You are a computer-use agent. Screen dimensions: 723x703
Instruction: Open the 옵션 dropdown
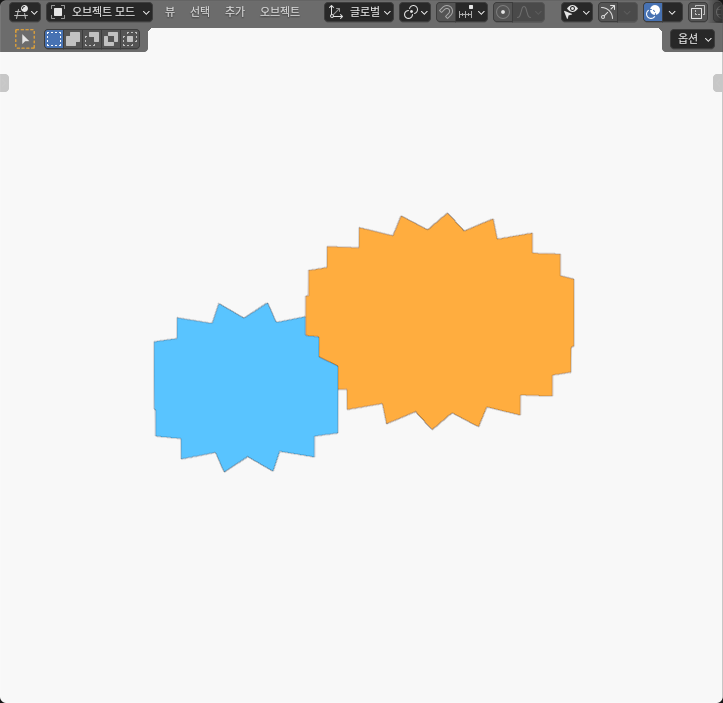pyautogui.click(x=692, y=39)
